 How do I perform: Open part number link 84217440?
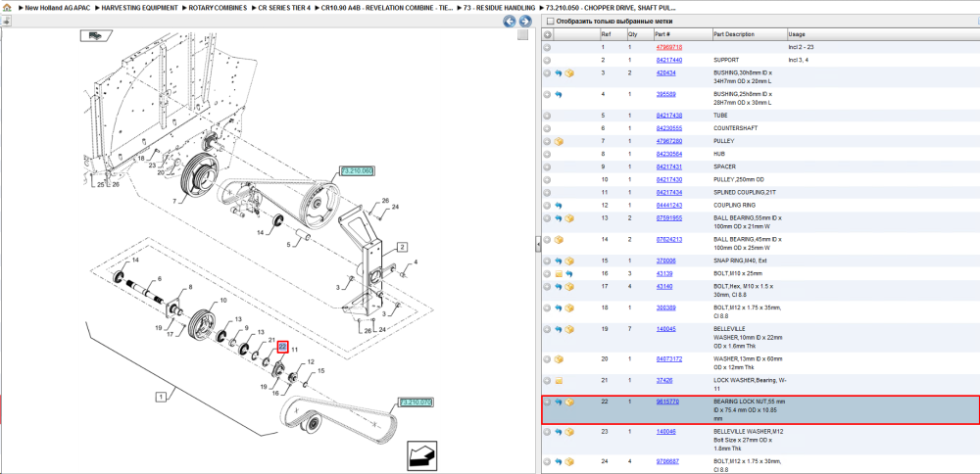[x=668, y=61]
